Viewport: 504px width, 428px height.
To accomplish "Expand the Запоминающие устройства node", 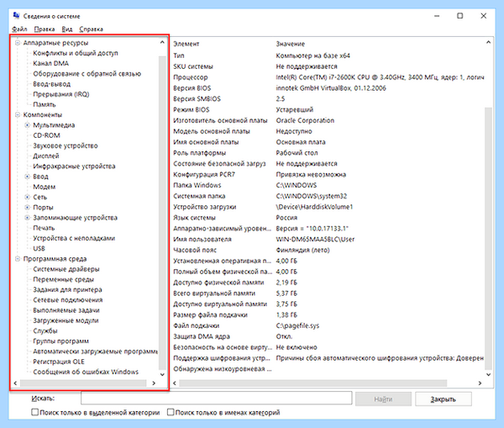I will 28,218.
